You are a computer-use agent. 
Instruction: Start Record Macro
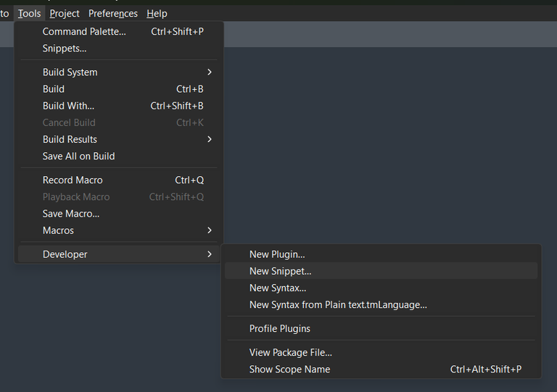pos(73,180)
